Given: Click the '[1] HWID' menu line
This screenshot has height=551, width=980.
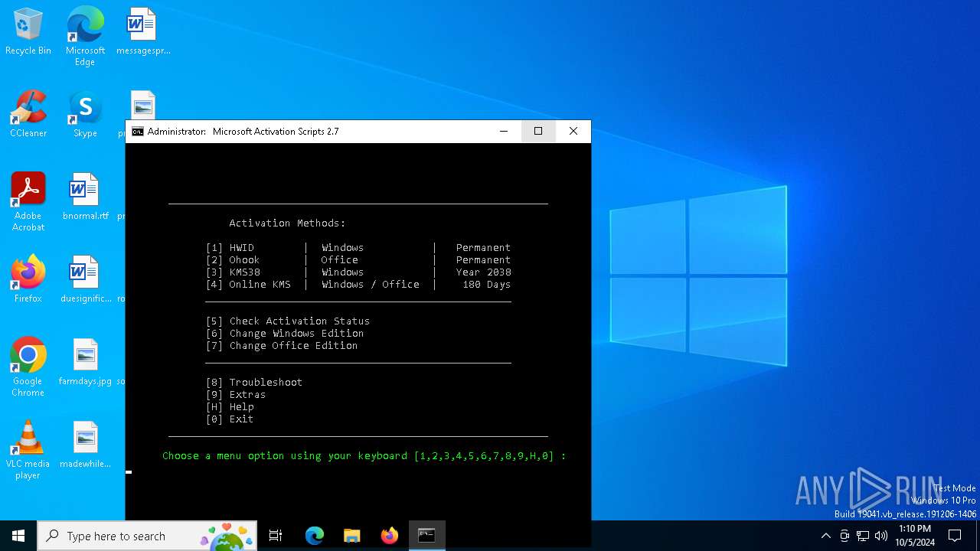Looking at the screenshot, I should tap(358, 248).
